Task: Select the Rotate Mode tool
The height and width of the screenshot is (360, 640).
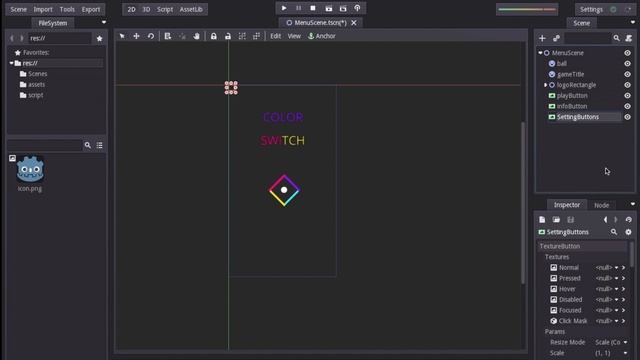Action: tap(151, 36)
